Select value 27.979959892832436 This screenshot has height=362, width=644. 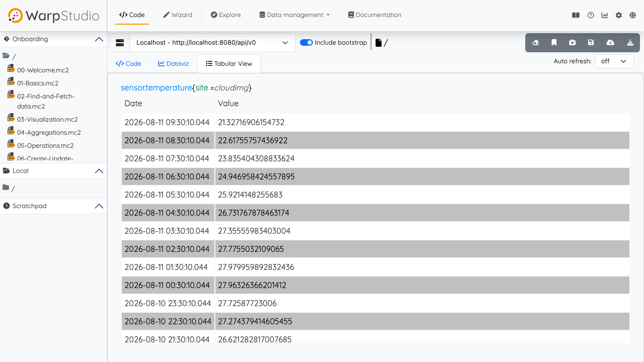256,267
